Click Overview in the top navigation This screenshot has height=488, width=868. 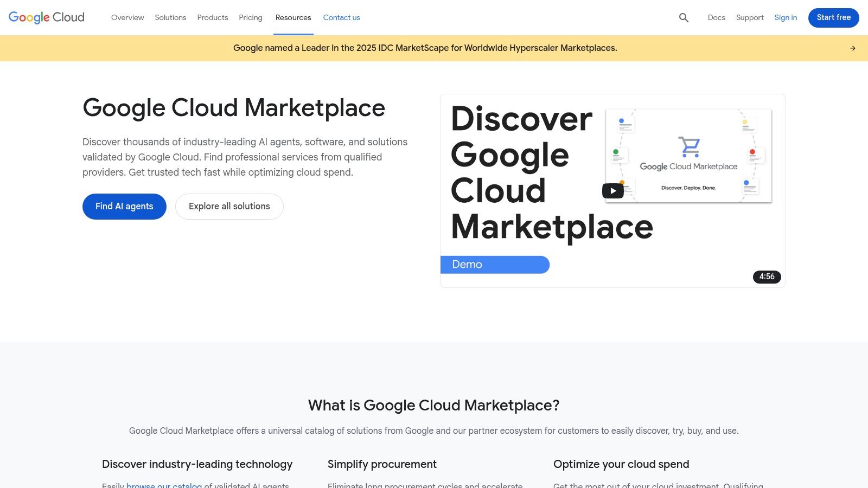click(127, 17)
